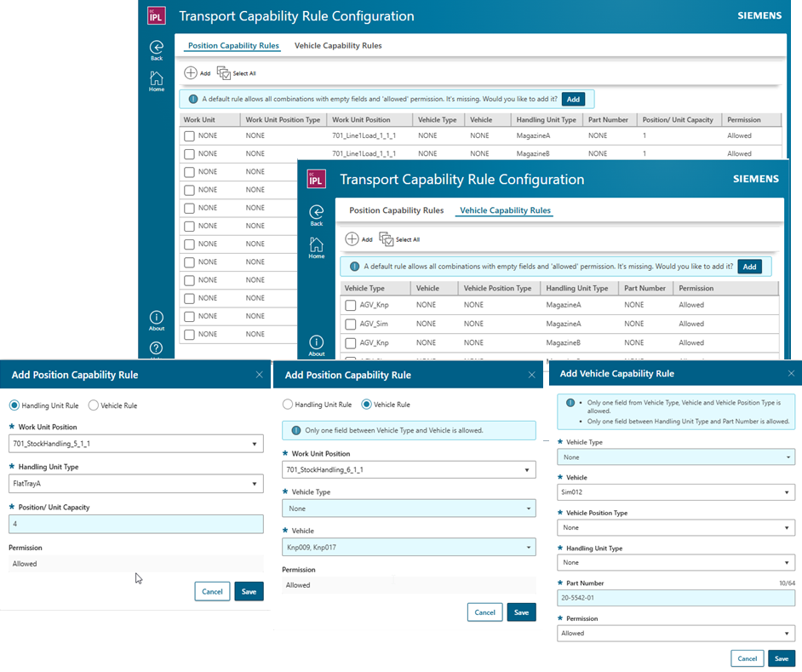Click the Back arrow icon in back window sidebar
The height and width of the screenshot is (672, 802).
click(157, 48)
